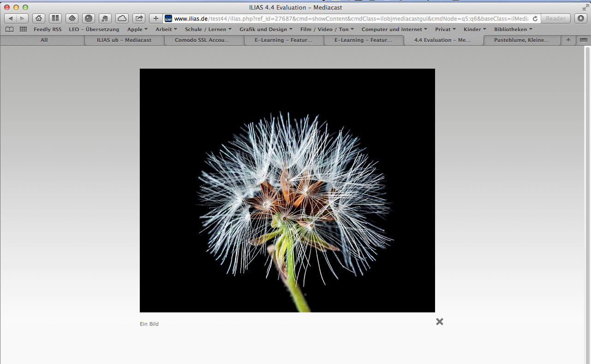Expand the Apple bookmarks folder
Viewport: 591px width, 364px height.
click(x=137, y=29)
